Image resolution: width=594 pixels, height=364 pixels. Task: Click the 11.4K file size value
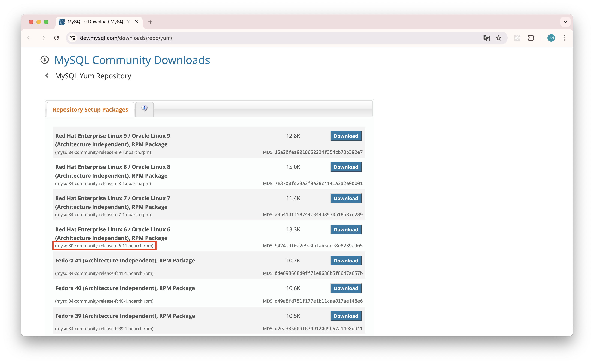pos(293,198)
